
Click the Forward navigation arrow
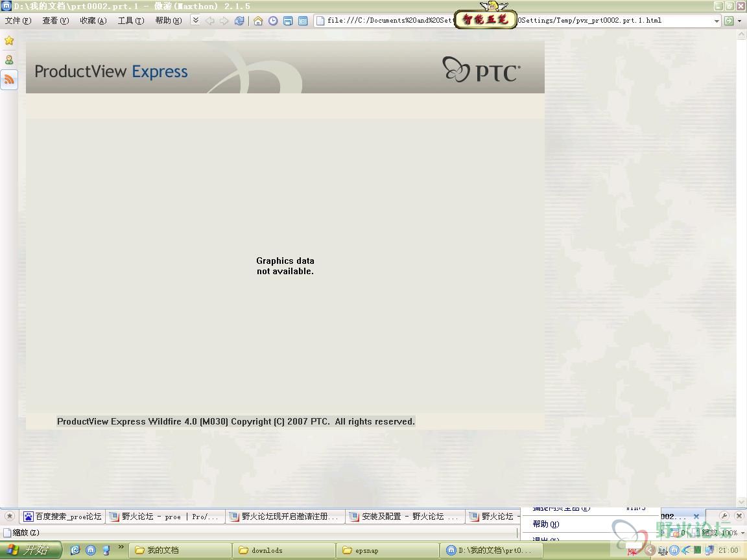point(224,21)
